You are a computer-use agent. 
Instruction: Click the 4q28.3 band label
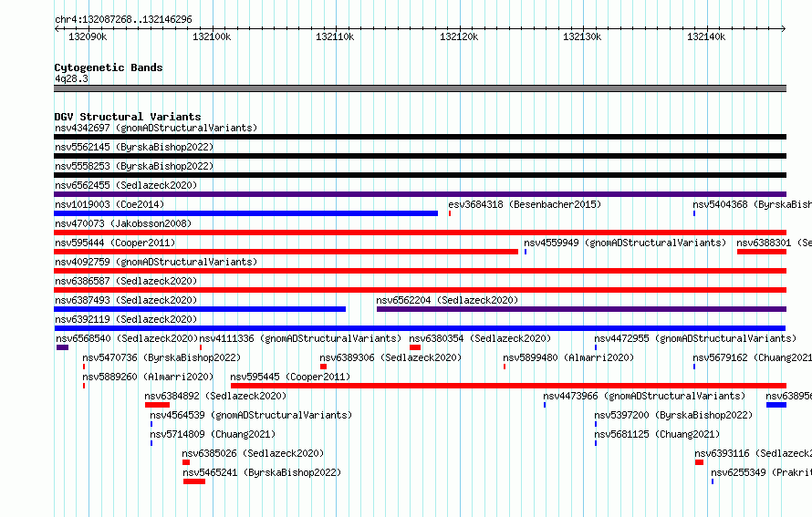(71, 78)
